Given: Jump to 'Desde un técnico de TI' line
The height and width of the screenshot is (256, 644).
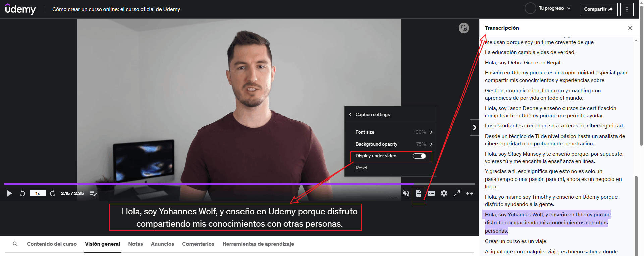Looking at the screenshot, I should tap(555, 140).
